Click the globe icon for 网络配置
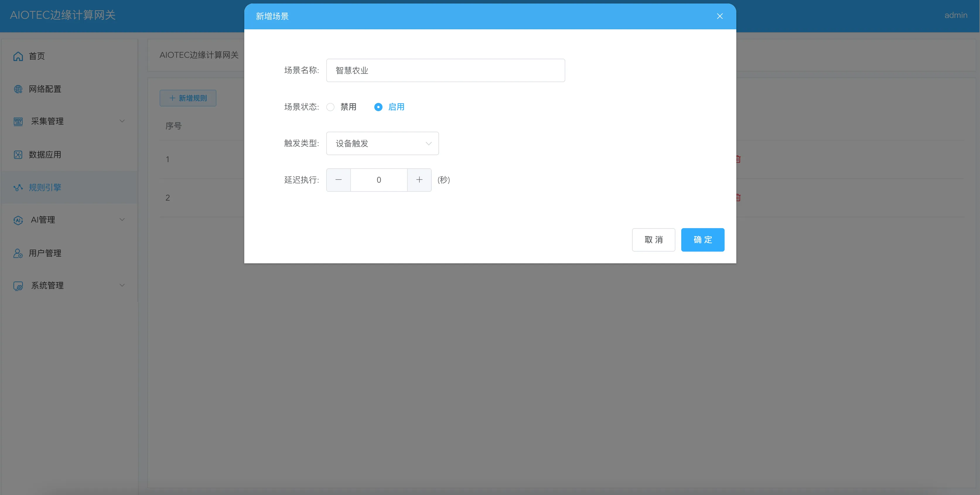Screen dimensions: 980x495 pos(18,89)
